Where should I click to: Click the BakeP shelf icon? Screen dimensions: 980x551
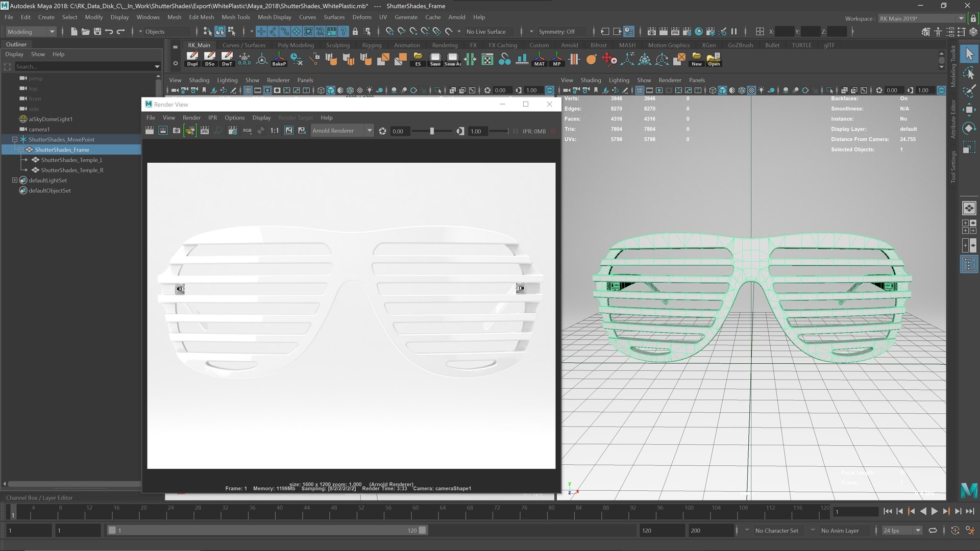point(279,59)
